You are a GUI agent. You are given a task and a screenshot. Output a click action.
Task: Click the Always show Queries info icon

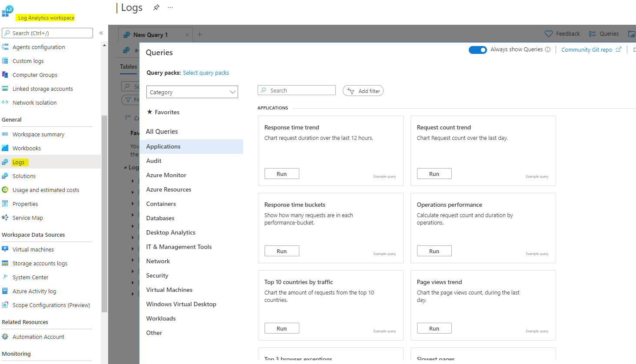coord(548,50)
